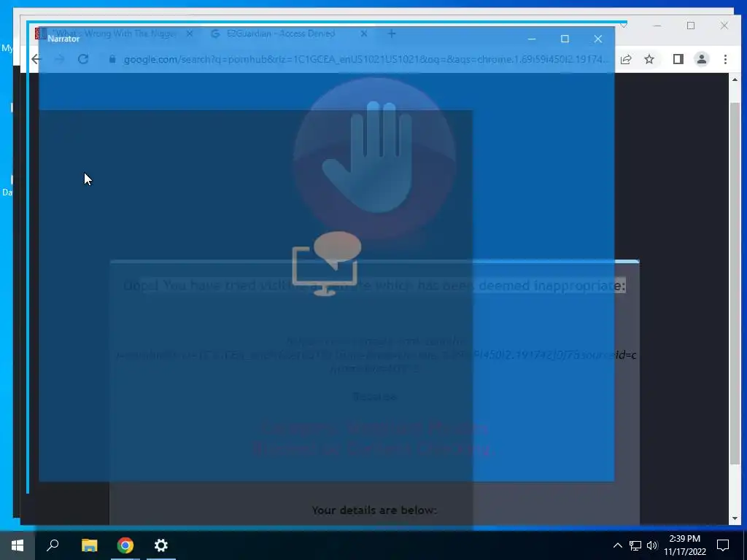Open the volume control
The width and height of the screenshot is (747, 560).
pyautogui.click(x=652, y=545)
